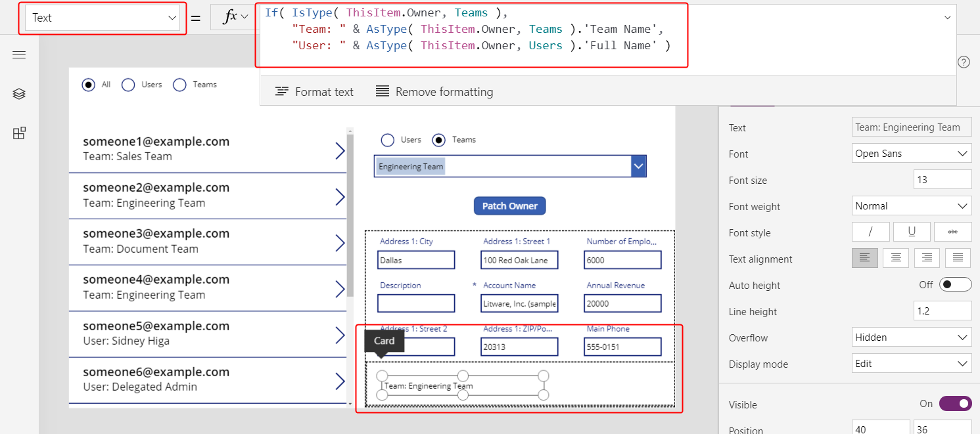The width and height of the screenshot is (980, 434).
Task: Open the Engineering Team combo box arrow
Action: [x=638, y=167]
